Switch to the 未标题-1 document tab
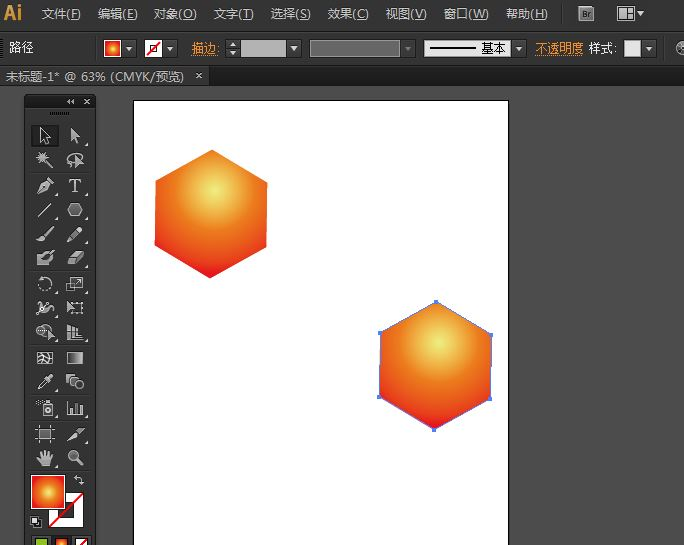This screenshot has width=684, height=545. 95,77
